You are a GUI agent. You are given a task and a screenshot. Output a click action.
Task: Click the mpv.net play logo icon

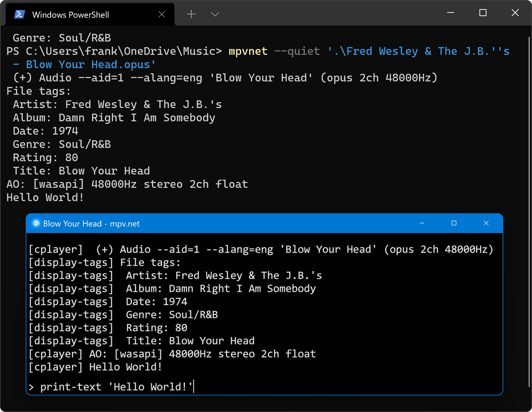pyautogui.click(x=36, y=223)
